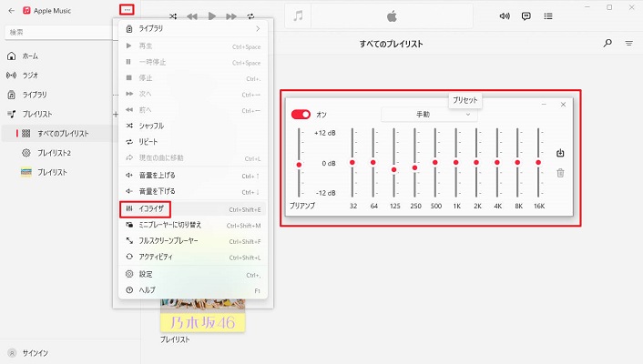Toggle the equalizer オン switch
Image resolution: width=643 pixels, height=364 pixels.
click(301, 115)
